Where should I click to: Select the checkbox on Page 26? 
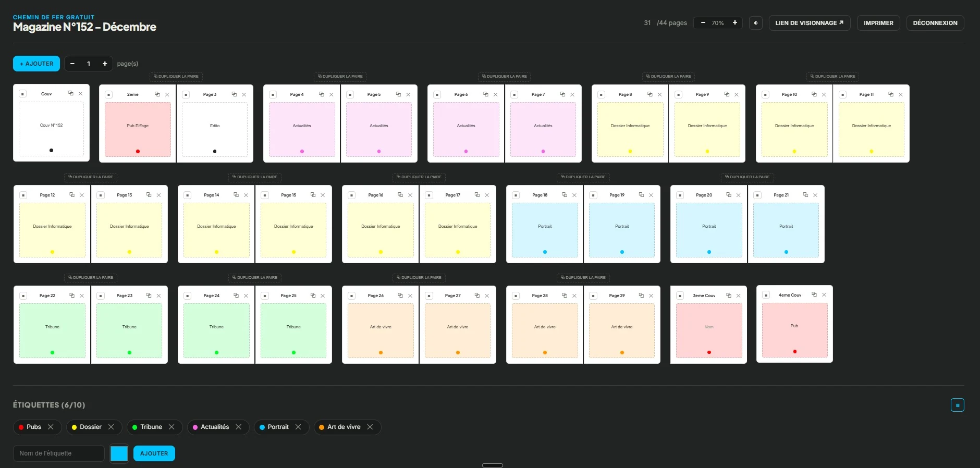[352, 296]
